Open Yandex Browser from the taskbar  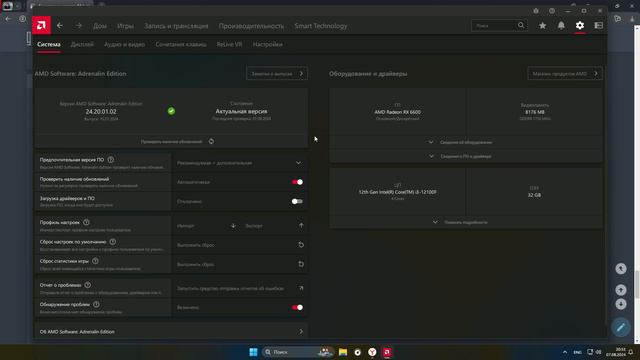pos(372,352)
